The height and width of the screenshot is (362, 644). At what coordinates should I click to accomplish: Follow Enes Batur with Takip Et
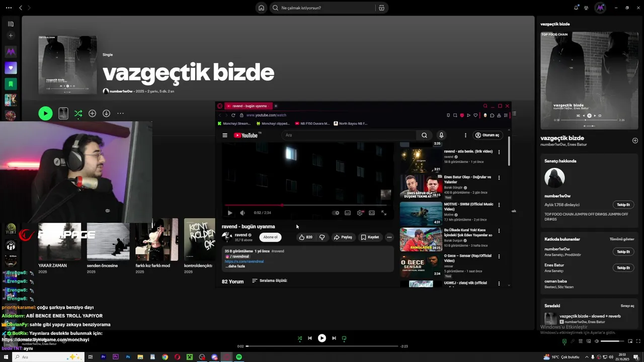[x=623, y=267]
